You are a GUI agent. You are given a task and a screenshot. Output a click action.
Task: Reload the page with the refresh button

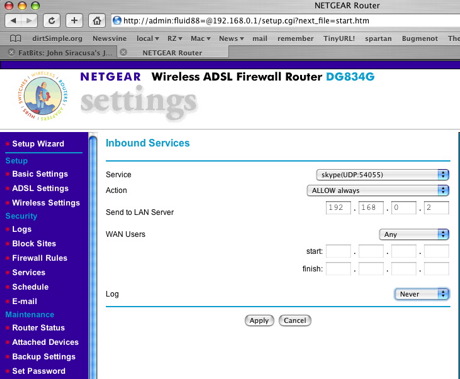[52, 21]
